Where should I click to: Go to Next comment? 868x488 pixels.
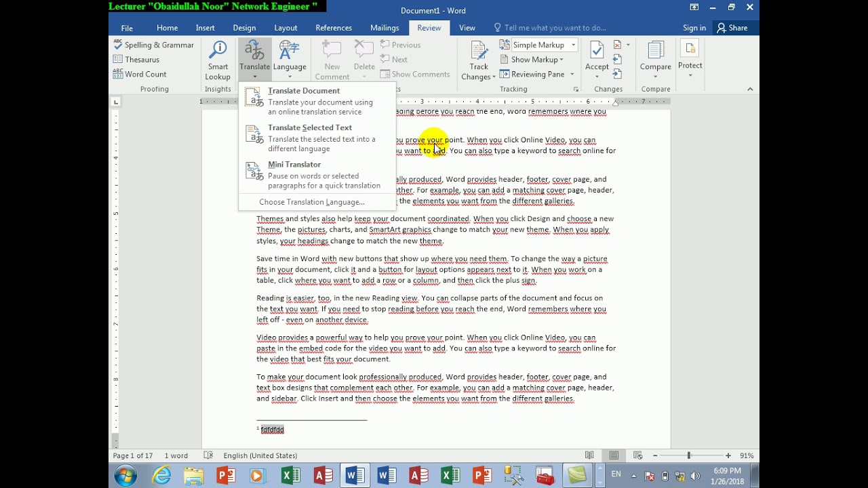pos(394,60)
